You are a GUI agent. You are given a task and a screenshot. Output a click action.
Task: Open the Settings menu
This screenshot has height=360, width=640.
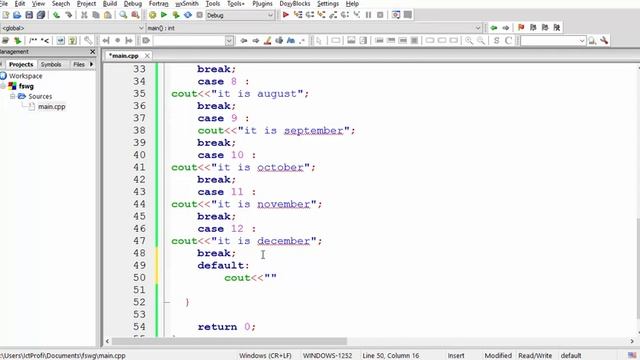pos(328,4)
